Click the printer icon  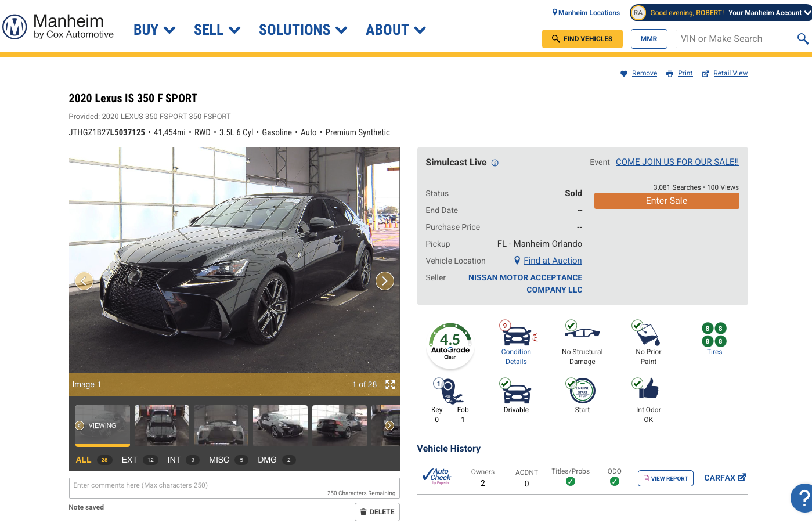(670, 74)
